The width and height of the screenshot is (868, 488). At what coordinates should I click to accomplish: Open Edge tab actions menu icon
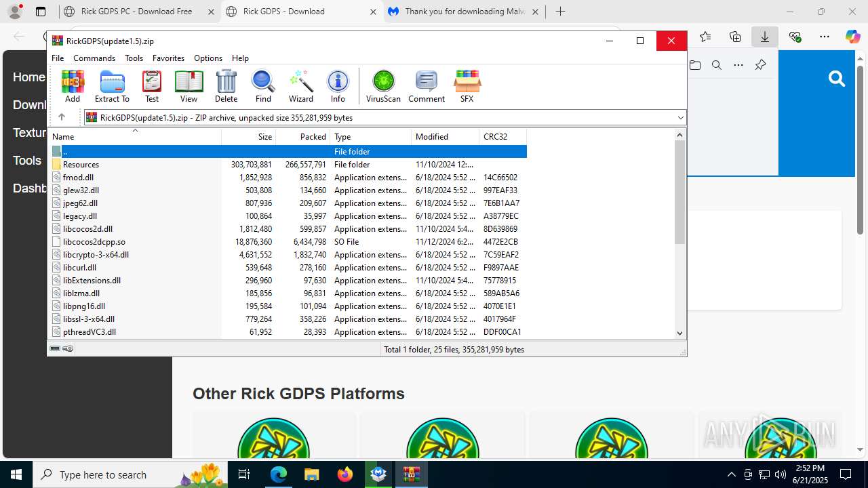point(41,12)
